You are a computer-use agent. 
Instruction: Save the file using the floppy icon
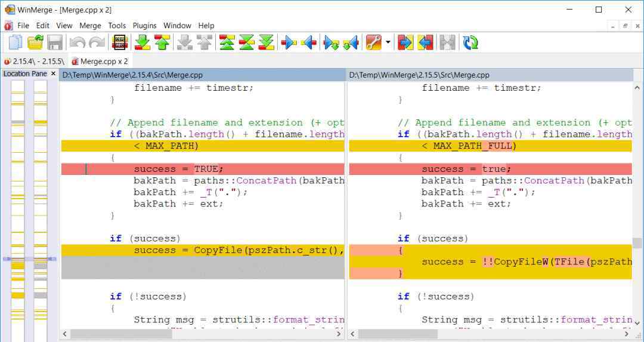point(55,43)
